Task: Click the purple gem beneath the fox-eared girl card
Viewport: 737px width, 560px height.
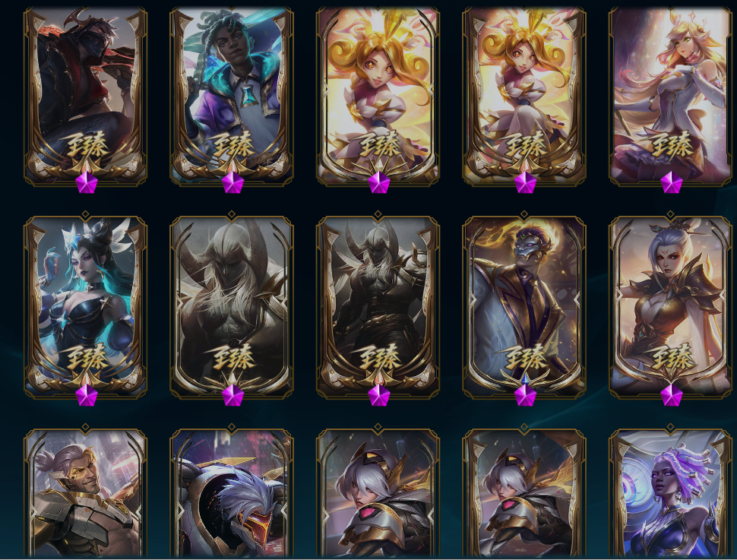Action: click(671, 182)
